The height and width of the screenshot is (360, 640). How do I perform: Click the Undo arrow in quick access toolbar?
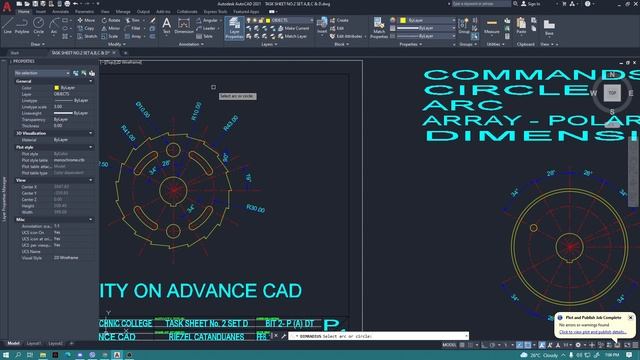pyautogui.click(x=76, y=4)
